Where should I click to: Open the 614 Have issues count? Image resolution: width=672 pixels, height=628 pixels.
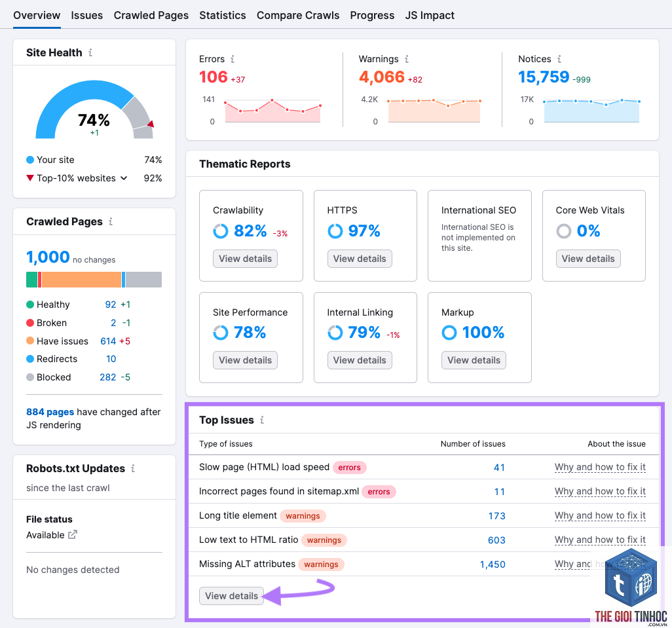[x=108, y=341]
